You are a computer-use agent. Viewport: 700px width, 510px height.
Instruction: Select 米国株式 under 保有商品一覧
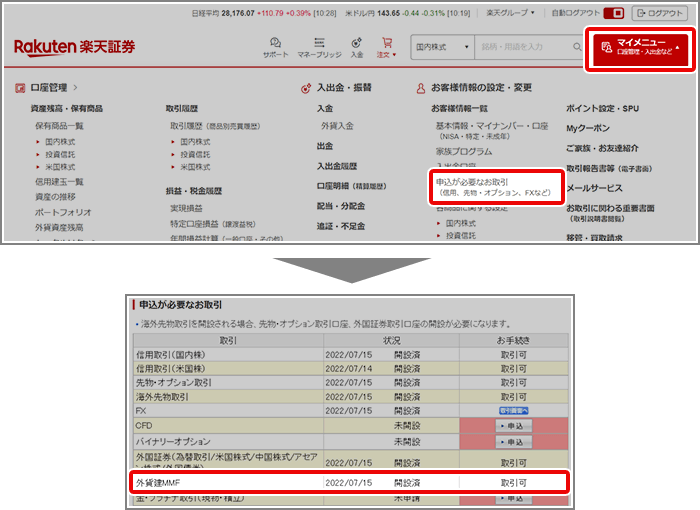click(x=60, y=167)
